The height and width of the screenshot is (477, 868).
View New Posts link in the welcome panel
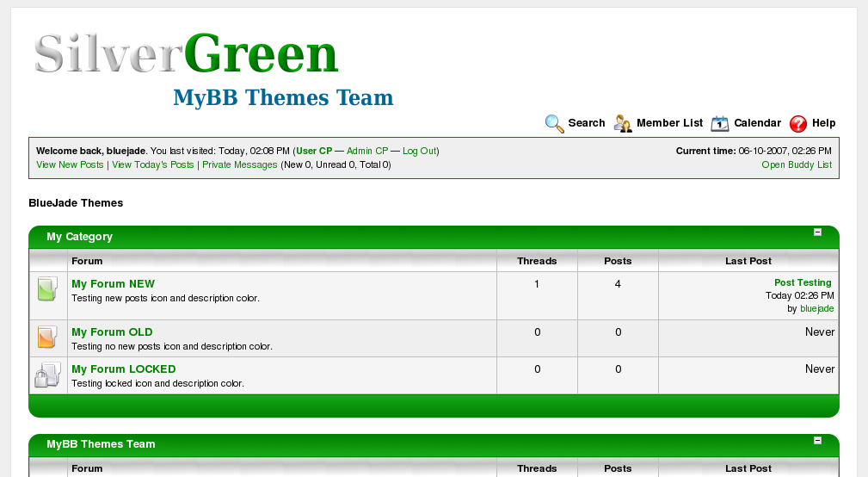(70, 164)
